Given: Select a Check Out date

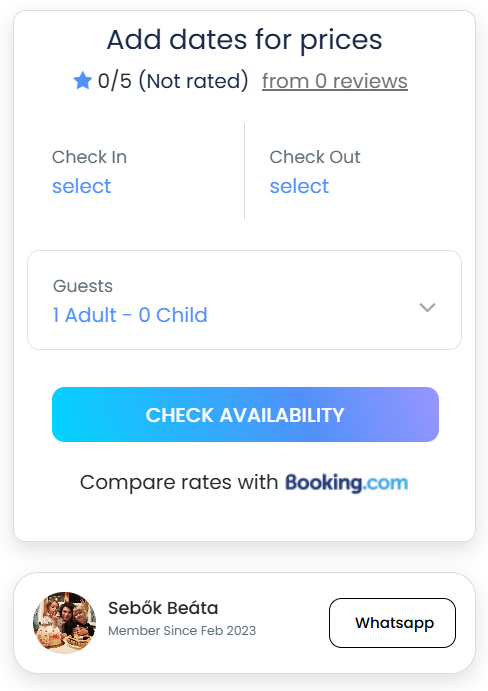Looking at the screenshot, I should pyautogui.click(x=299, y=186).
